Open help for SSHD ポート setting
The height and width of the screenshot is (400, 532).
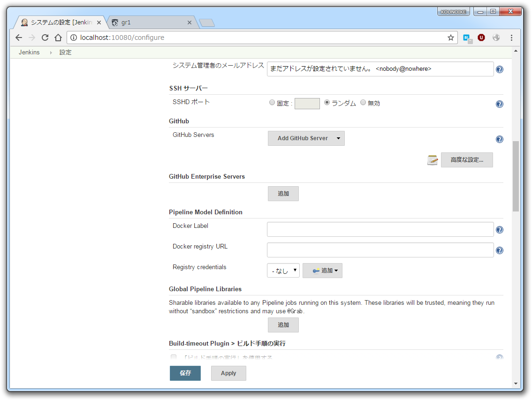(x=499, y=104)
